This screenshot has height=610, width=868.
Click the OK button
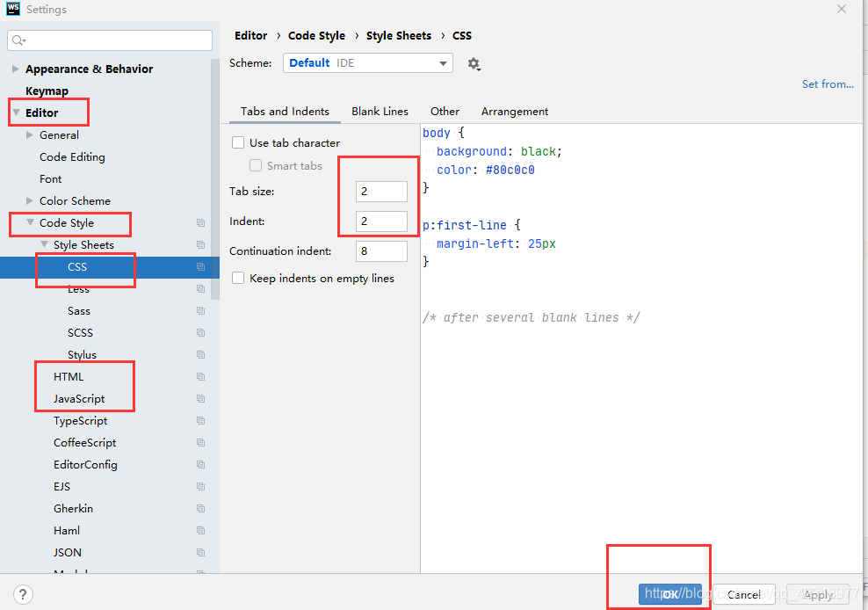point(669,594)
